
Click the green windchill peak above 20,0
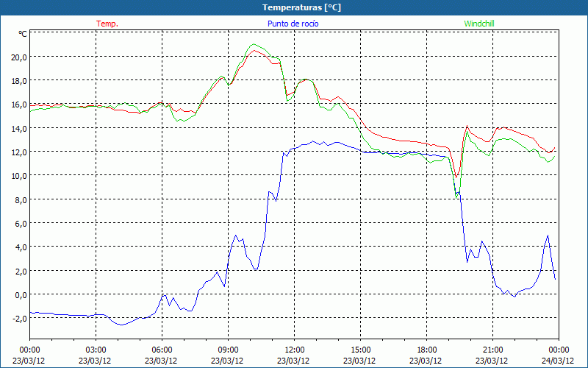(x=254, y=44)
